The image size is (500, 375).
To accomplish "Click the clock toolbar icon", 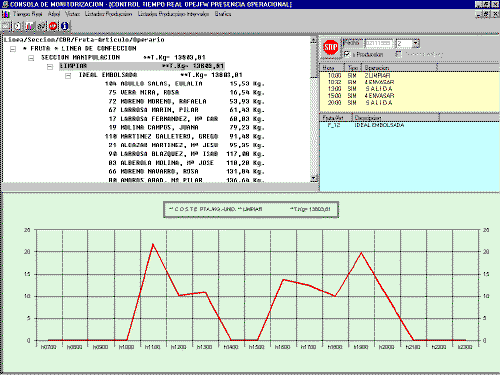I will pos(18,26).
